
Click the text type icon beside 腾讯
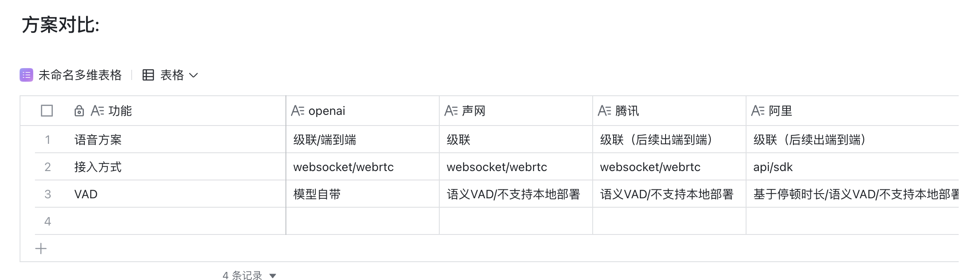tap(604, 111)
